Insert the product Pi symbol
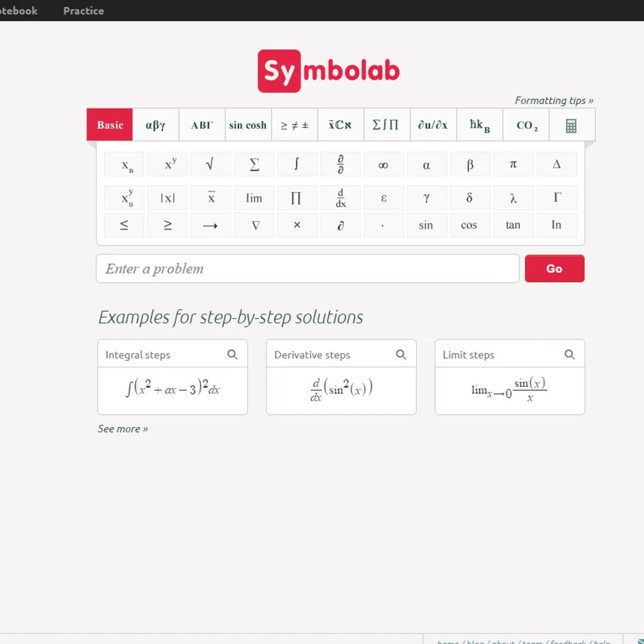 coord(297,197)
